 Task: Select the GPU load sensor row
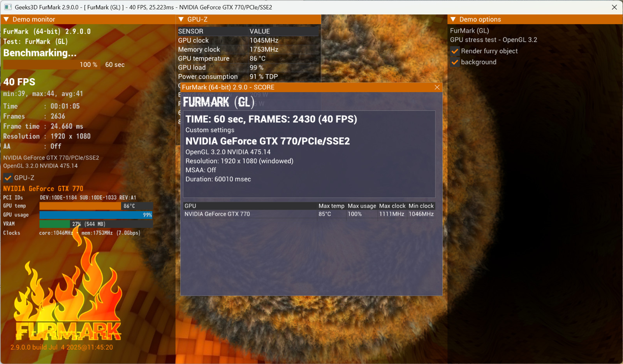248,67
